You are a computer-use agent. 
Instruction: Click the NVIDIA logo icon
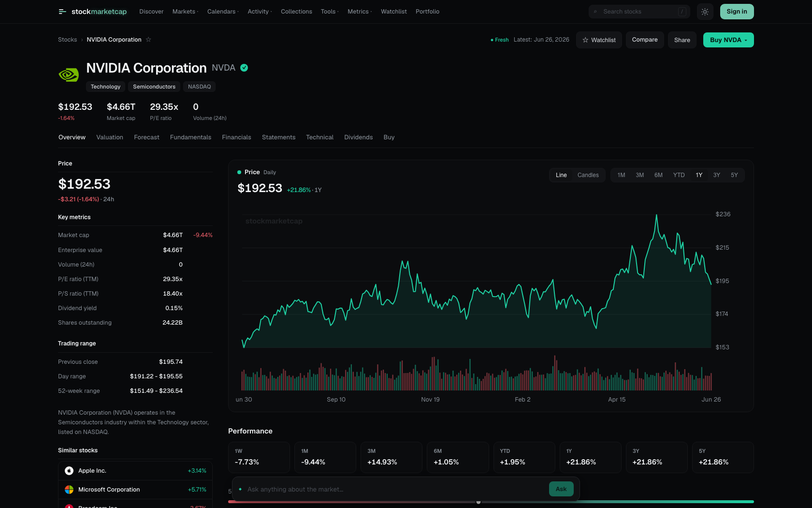point(69,75)
